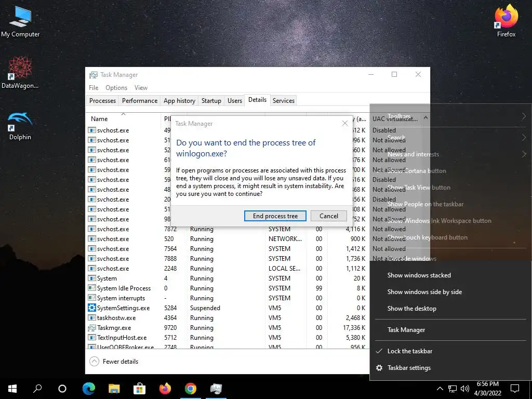Switch to the Services tab
The image size is (532, 399).
tap(284, 100)
